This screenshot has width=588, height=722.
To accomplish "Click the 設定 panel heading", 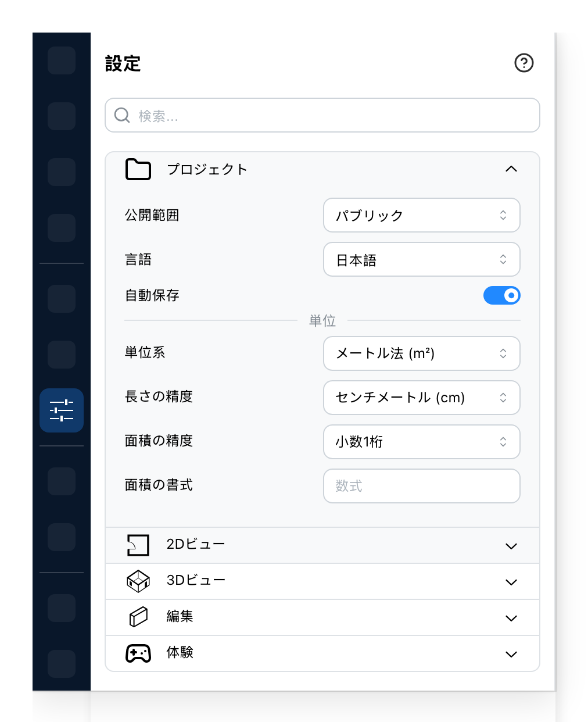I will pos(123,63).
